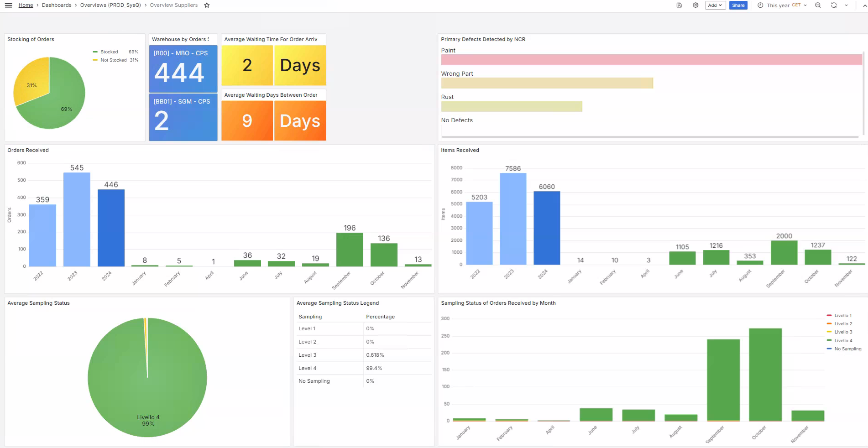Click the No Defects label
The image size is (868, 448).
pos(457,120)
